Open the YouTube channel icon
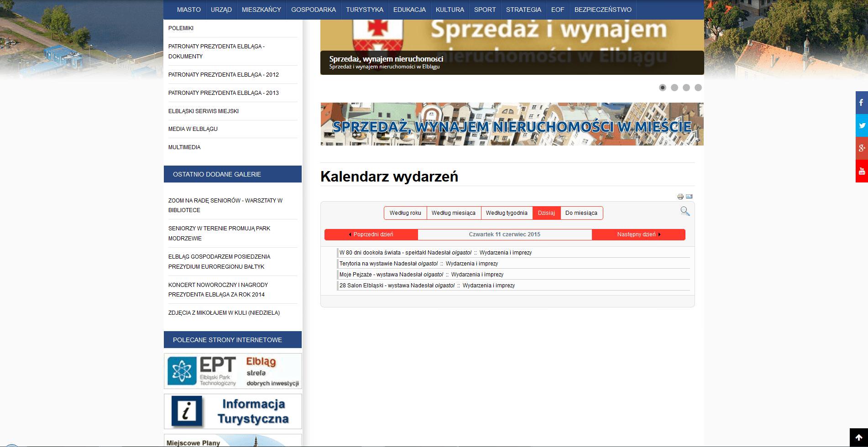 pyautogui.click(x=862, y=170)
